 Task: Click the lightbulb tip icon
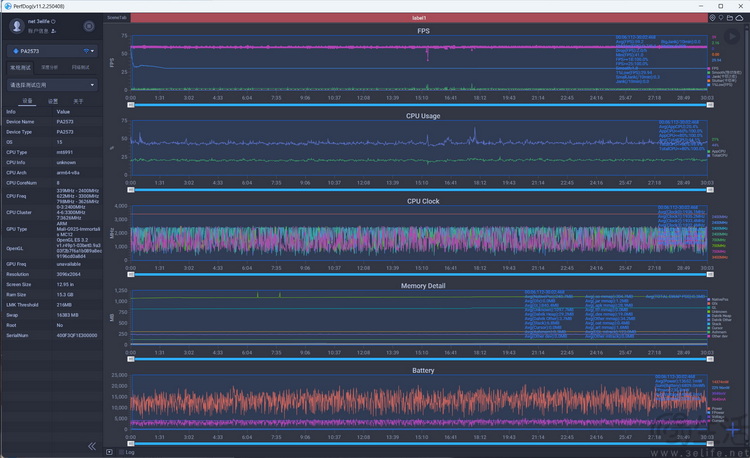coord(721,18)
